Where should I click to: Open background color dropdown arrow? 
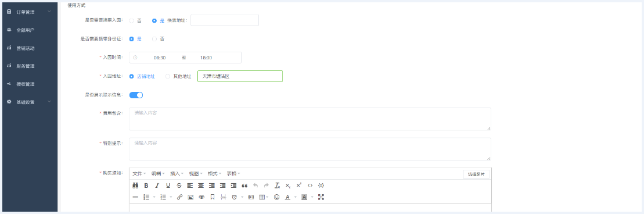click(x=312, y=197)
